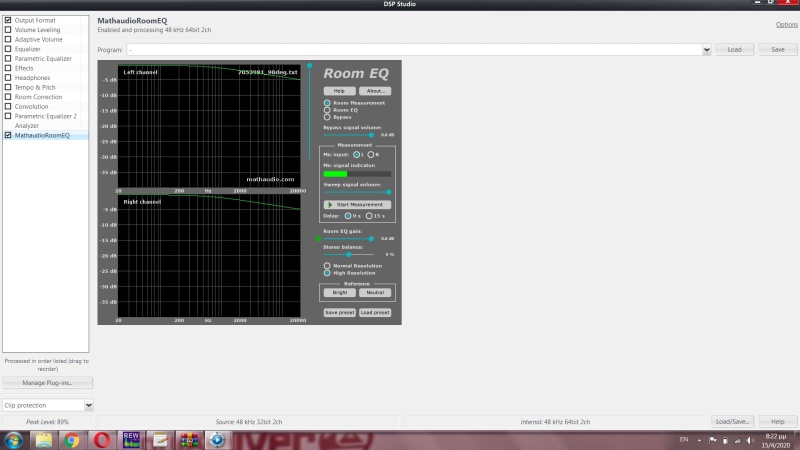Expand the Program dropdown list
This screenshot has width=800, height=450.
pyautogui.click(x=706, y=49)
